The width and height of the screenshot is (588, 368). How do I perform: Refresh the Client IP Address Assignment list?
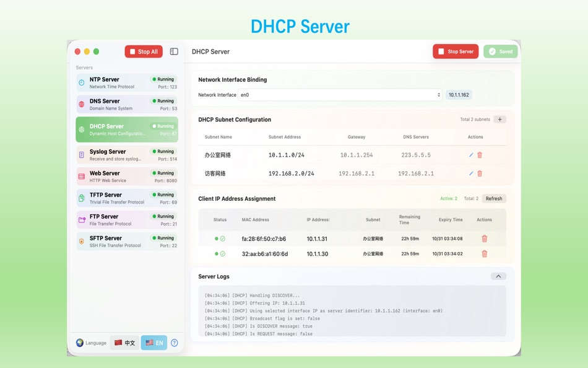tap(493, 198)
